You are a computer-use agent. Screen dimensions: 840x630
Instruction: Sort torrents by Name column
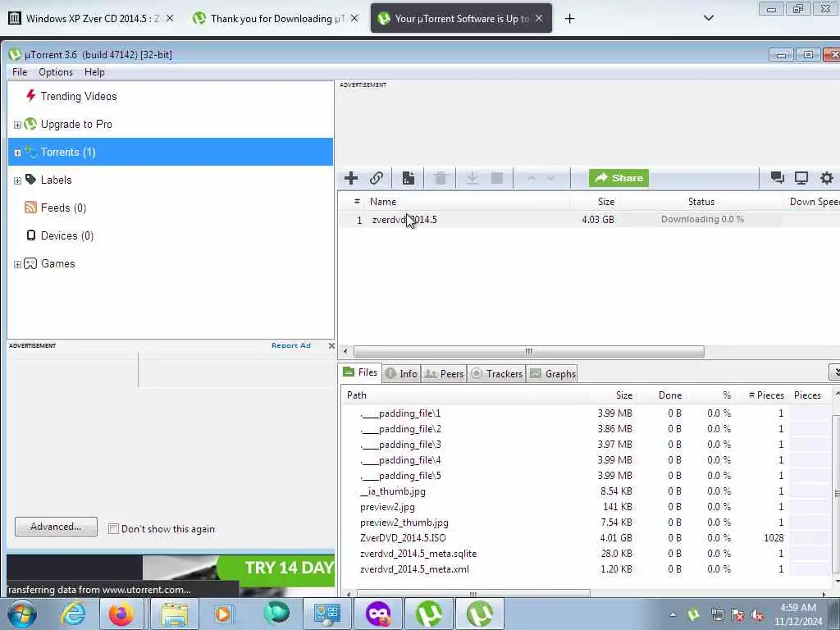383,202
